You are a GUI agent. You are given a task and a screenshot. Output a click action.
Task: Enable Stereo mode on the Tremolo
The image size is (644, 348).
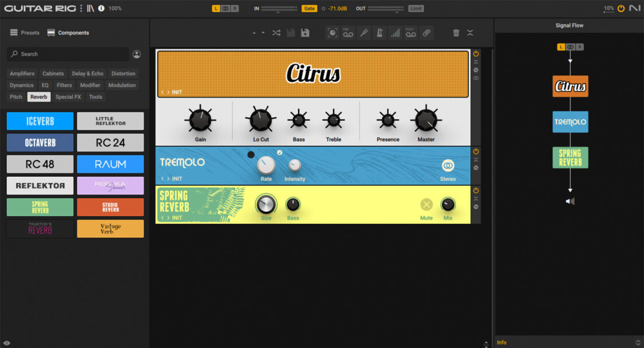(448, 167)
